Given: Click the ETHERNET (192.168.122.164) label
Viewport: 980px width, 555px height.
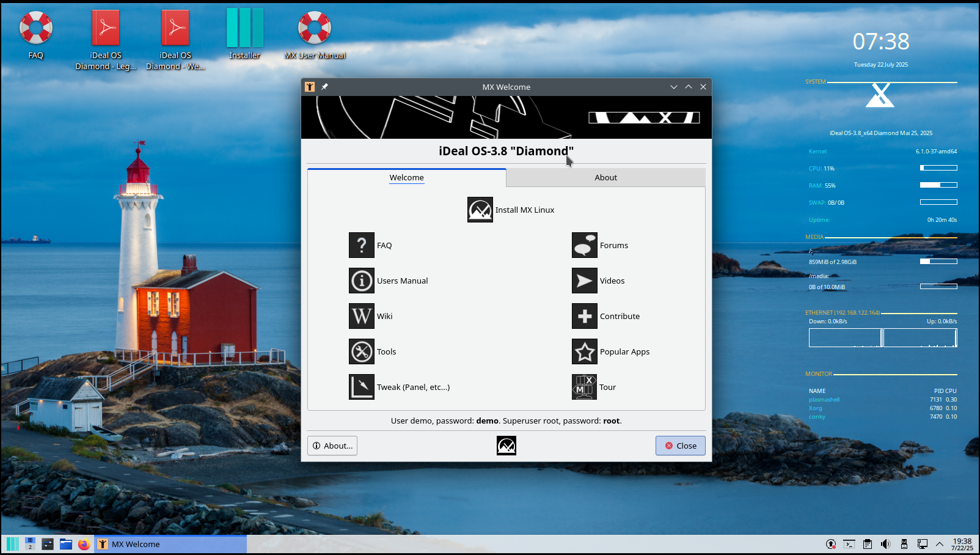Looking at the screenshot, I should (843, 312).
